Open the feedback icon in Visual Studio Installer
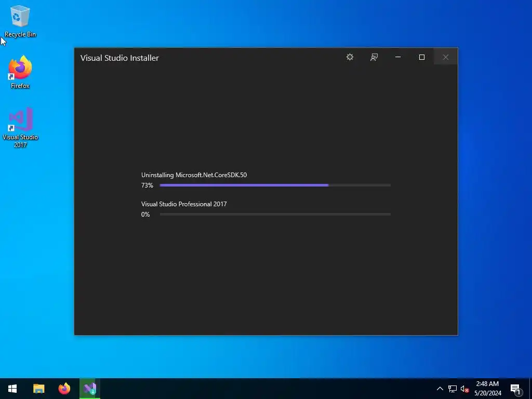The image size is (532, 399). [x=374, y=57]
